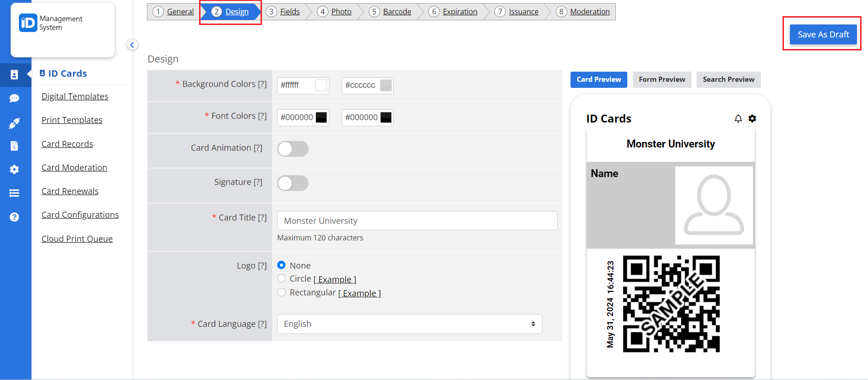This screenshot has width=868, height=380.
Task: Click the Card Title input field
Action: pos(417,221)
